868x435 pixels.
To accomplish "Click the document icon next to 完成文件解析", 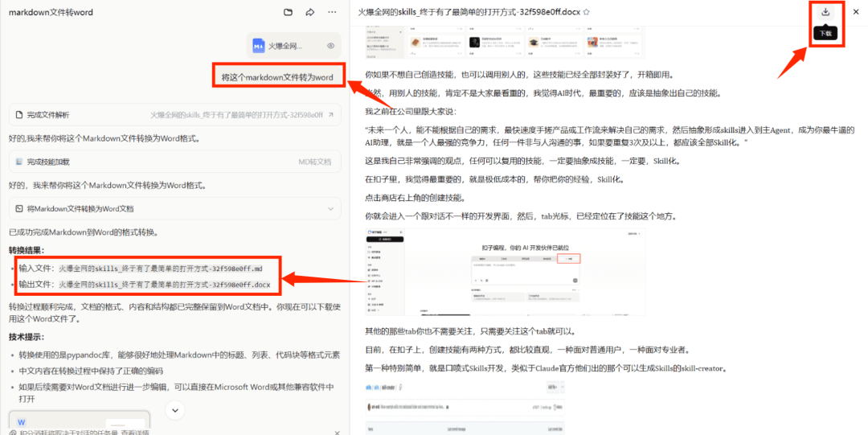I will coord(19,115).
